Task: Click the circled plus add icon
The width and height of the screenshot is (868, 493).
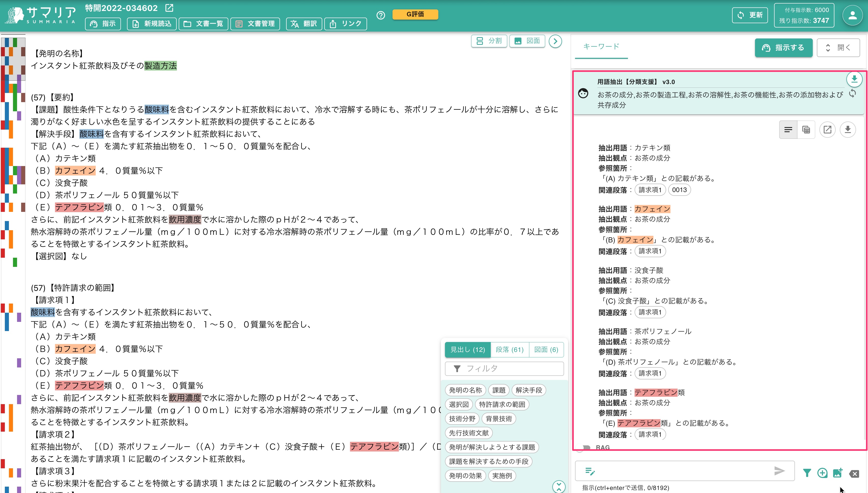Action: [x=822, y=473]
